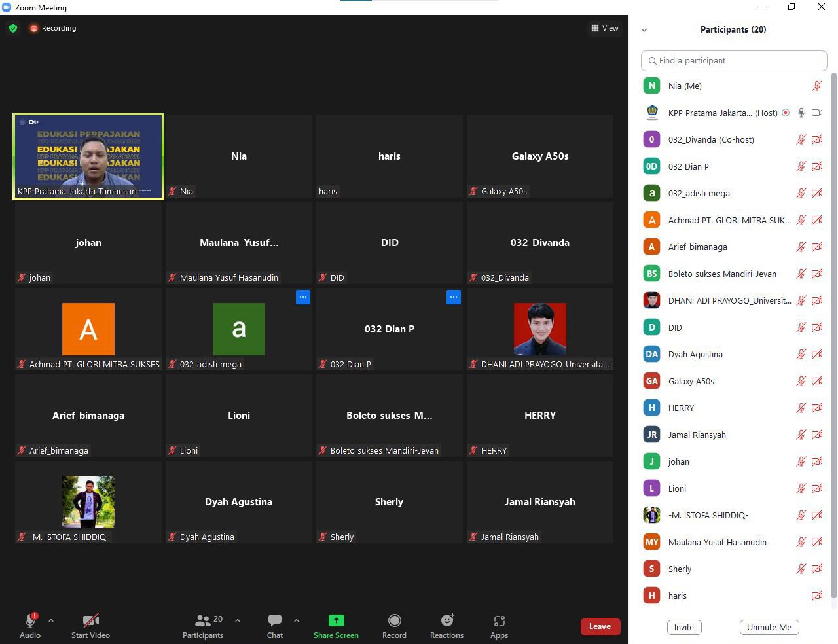Expand audio options arrow next to Audio
The height and width of the screenshot is (644, 838).
pyautogui.click(x=51, y=620)
